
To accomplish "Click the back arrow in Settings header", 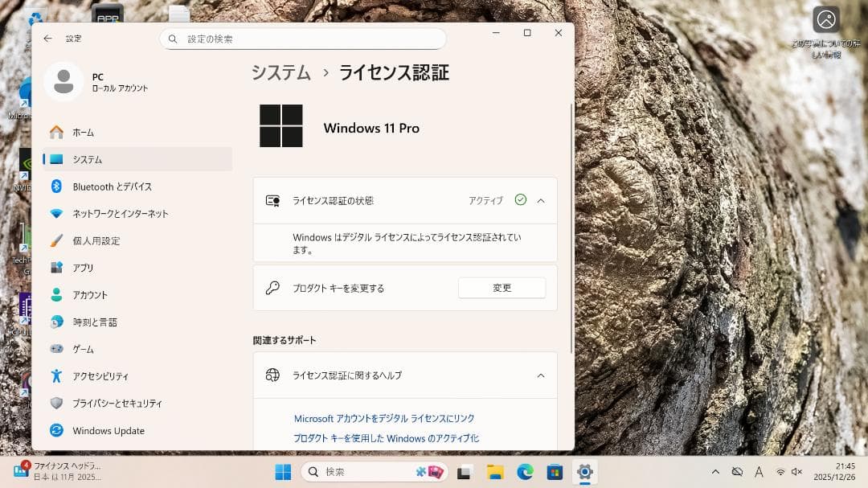I will pyautogui.click(x=48, y=39).
